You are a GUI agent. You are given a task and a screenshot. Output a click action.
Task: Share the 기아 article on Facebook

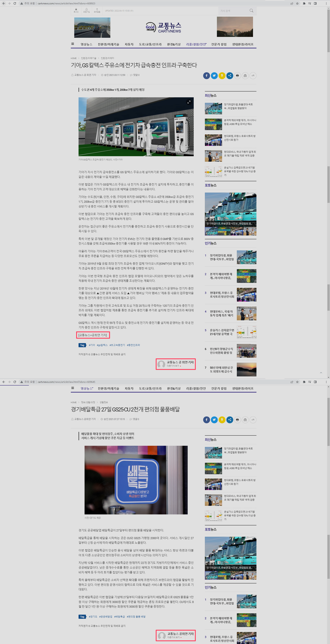point(207,76)
